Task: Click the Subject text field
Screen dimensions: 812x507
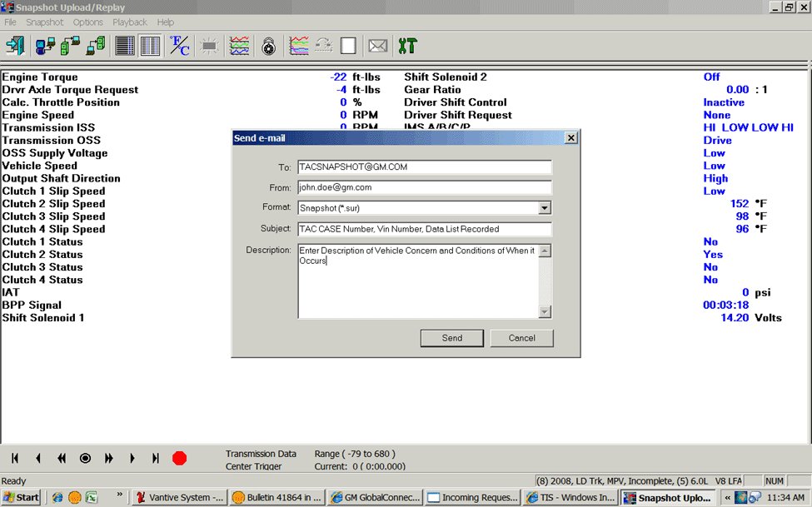Action: click(x=425, y=228)
